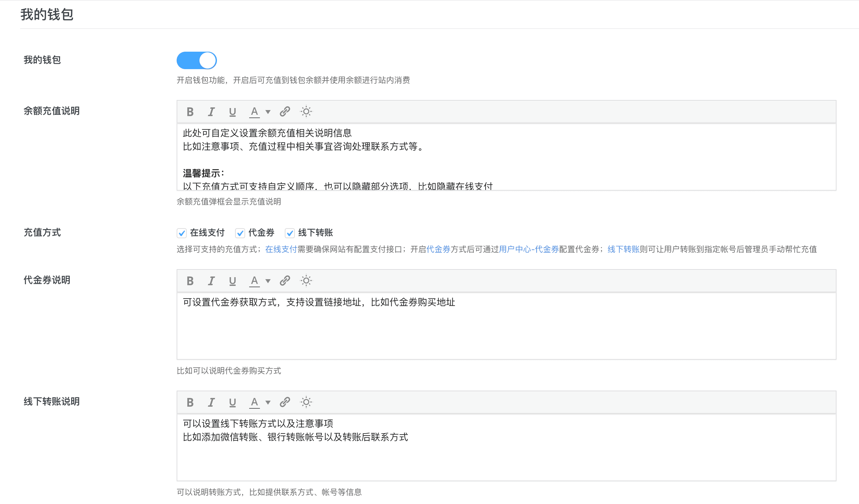
Task: Click text 此处可自定义设置余额充值相关说明信息
Action: tap(267, 133)
